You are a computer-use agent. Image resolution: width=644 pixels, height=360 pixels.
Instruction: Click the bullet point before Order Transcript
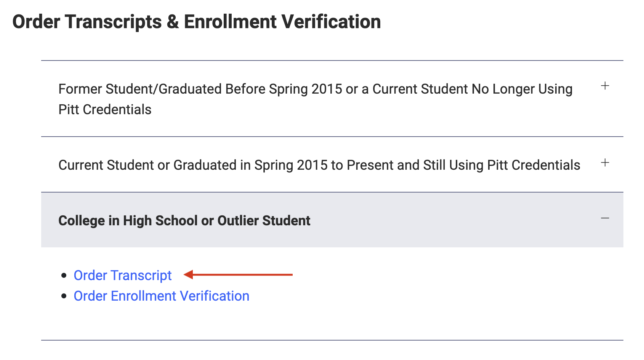point(64,275)
